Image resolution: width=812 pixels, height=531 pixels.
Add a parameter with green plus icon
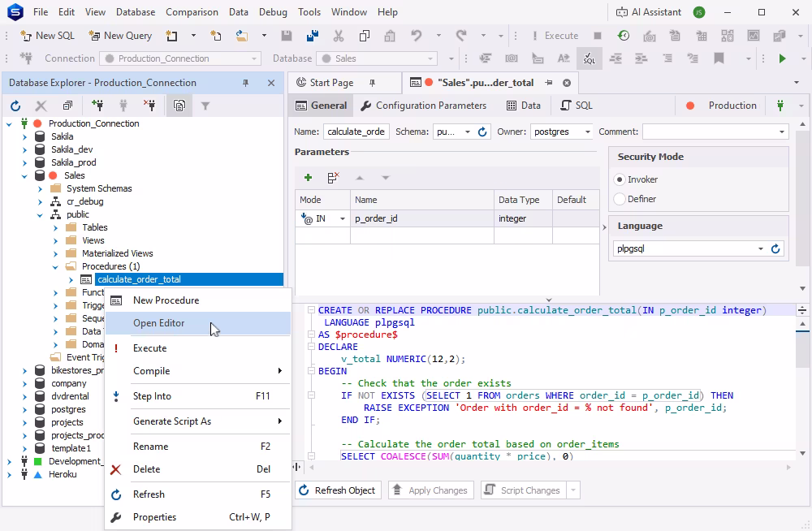308,178
